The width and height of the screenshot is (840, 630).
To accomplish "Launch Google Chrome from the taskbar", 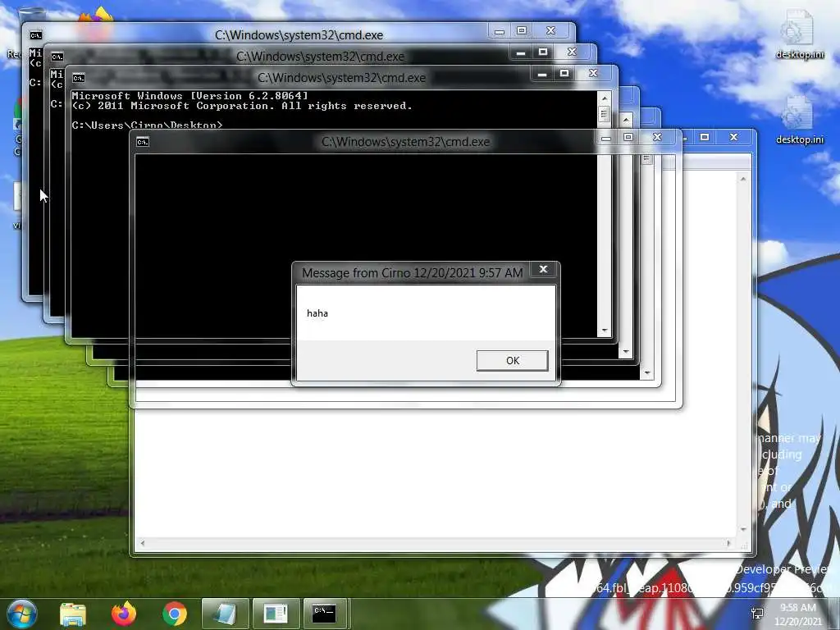I will pos(175,614).
